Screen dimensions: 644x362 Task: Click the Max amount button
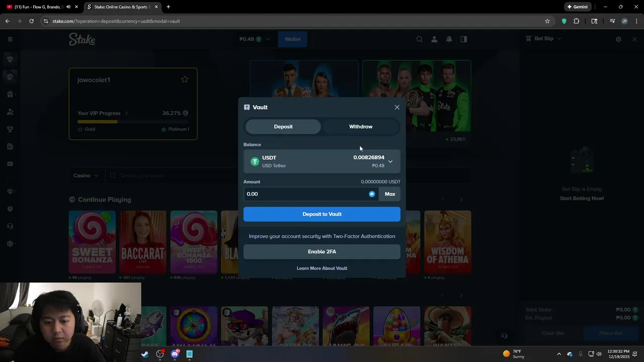coord(390,194)
